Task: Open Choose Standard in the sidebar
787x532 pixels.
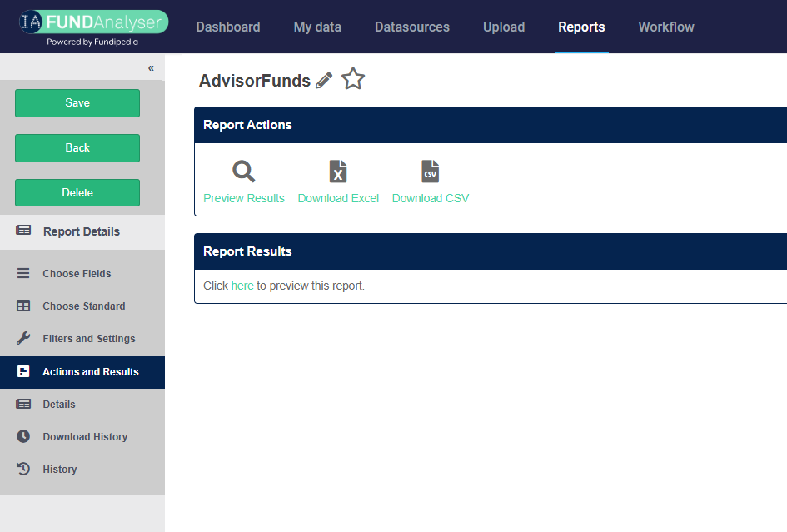Action: [x=83, y=306]
